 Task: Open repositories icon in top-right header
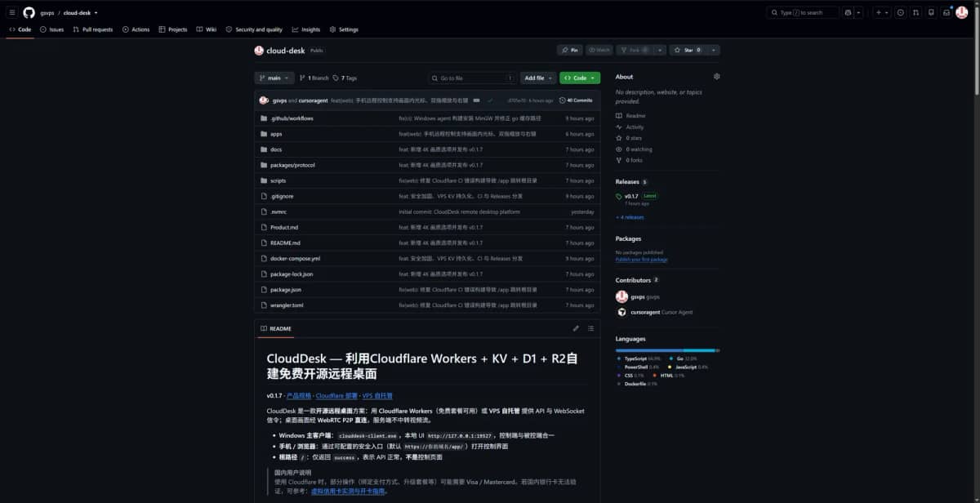pos(931,13)
